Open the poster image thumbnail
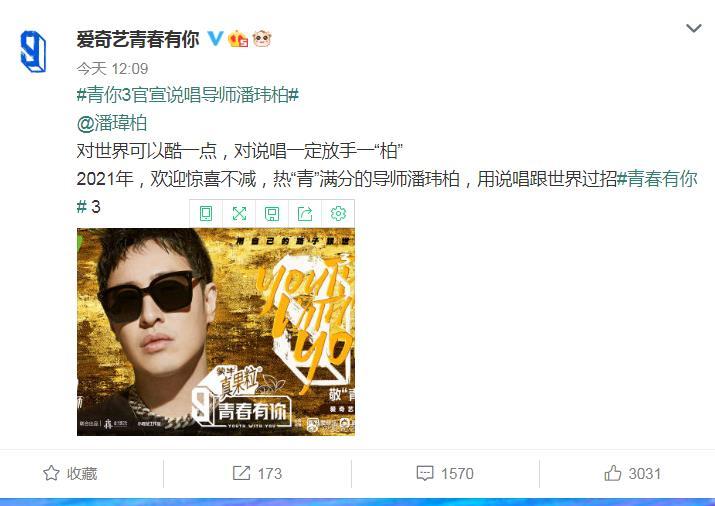 click(216, 332)
